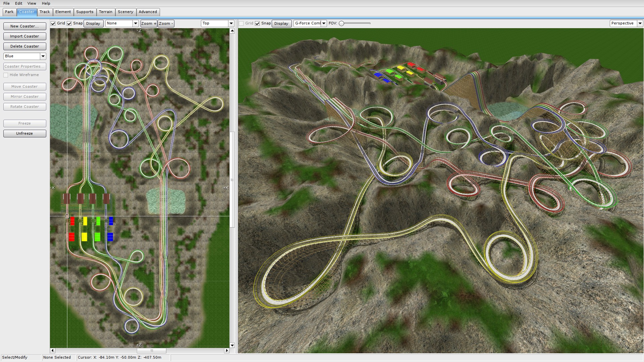
Task: Open the Blue coaster selection dropdown
Action: 43,56
